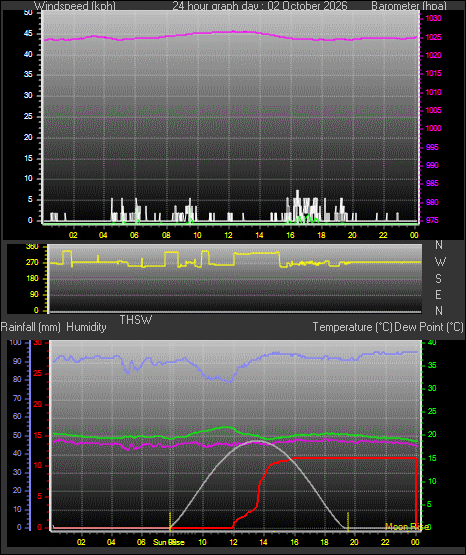Click the 'THSW' label
Image resolution: width=466 pixels, height=555 pixels.
click(x=136, y=320)
